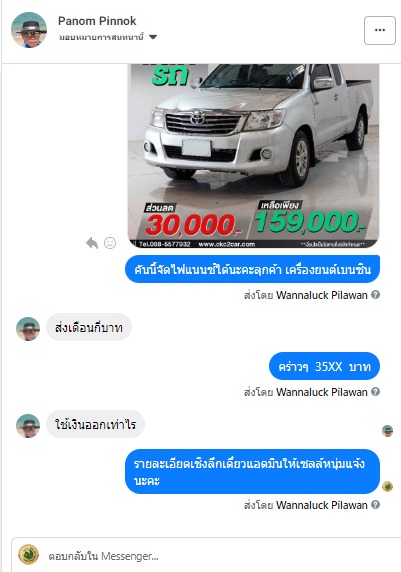Screen dimensions: 401x572
Task: Click the page logo delivery indicator
Action: [387, 486]
